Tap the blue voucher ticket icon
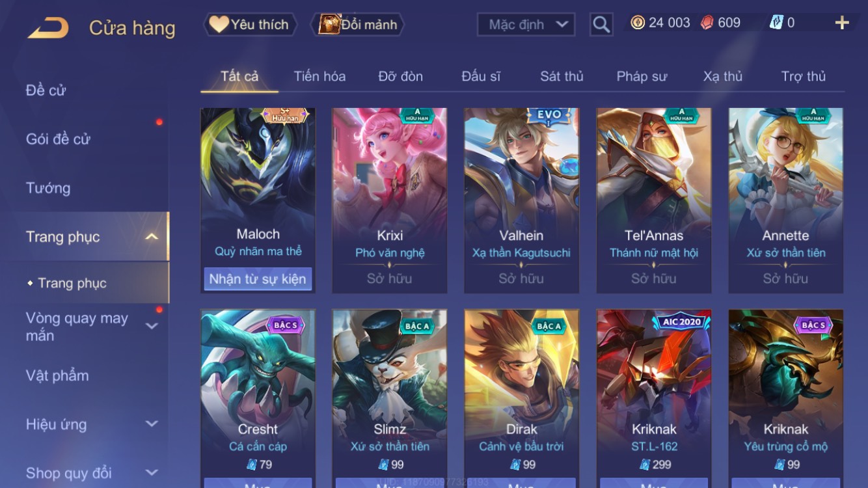This screenshot has height=488, width=868. [776, 23]
